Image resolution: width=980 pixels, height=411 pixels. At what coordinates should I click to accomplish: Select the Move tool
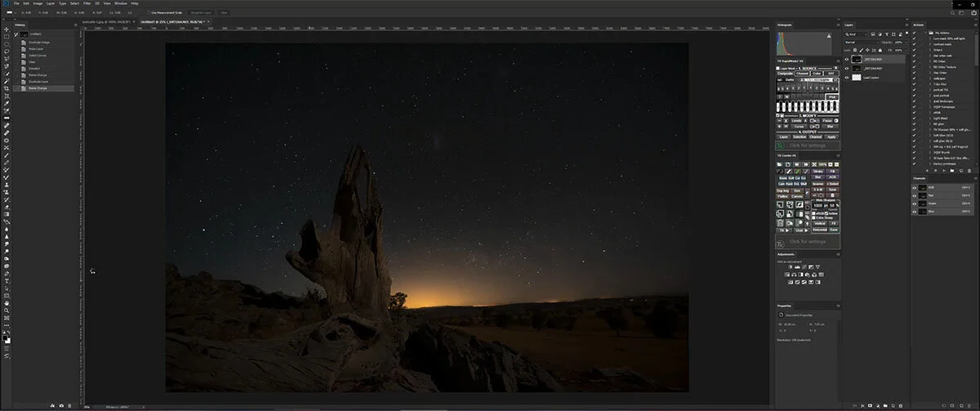point(7,29)
